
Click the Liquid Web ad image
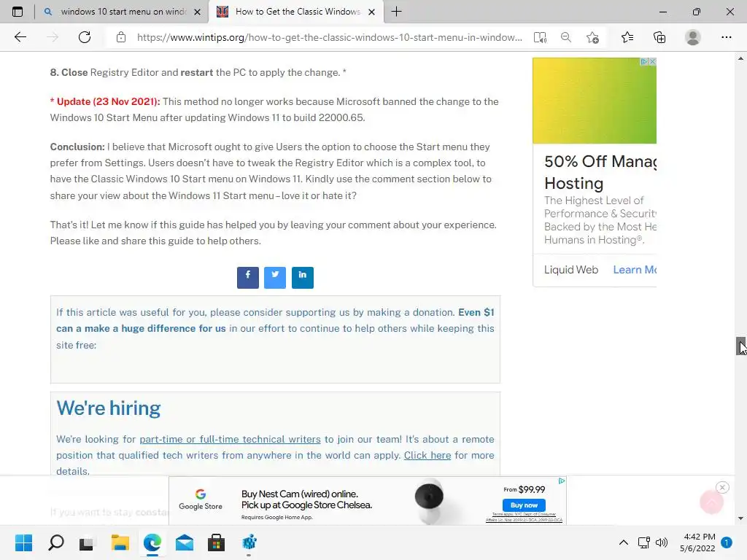595,101
